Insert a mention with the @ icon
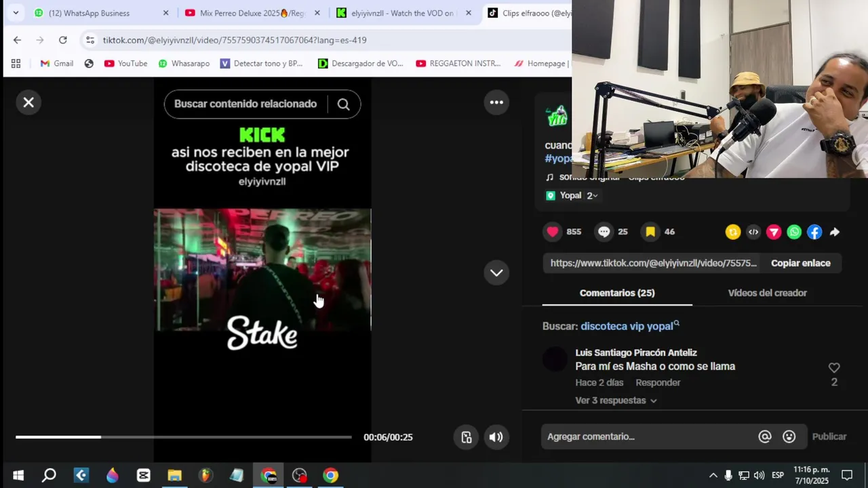 coord(765,436)
